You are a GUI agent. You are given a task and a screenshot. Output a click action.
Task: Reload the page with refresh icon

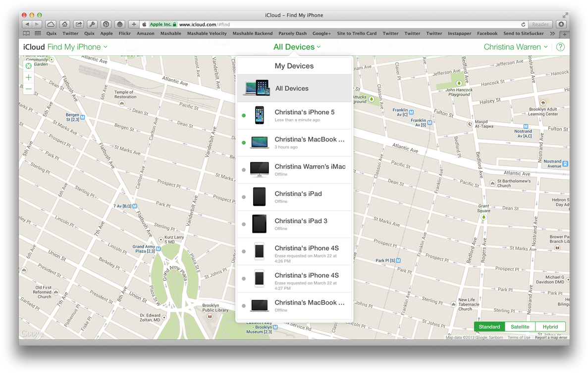[523, 24]
